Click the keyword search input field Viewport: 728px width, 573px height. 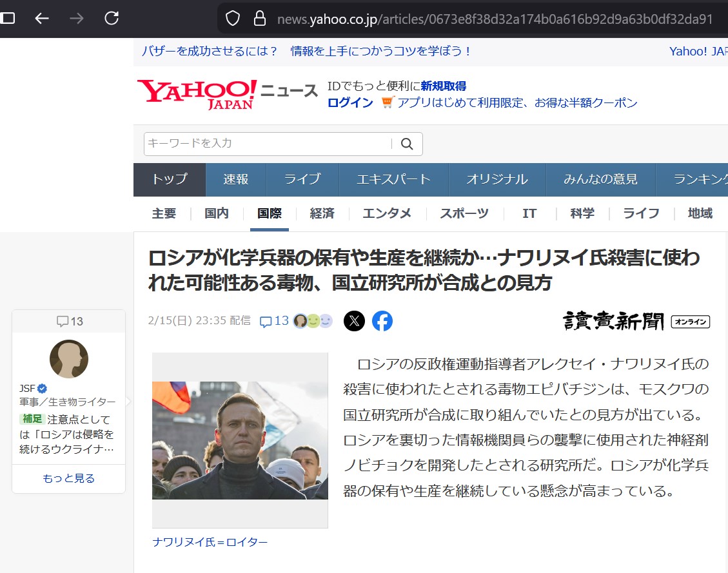point(268,144)
